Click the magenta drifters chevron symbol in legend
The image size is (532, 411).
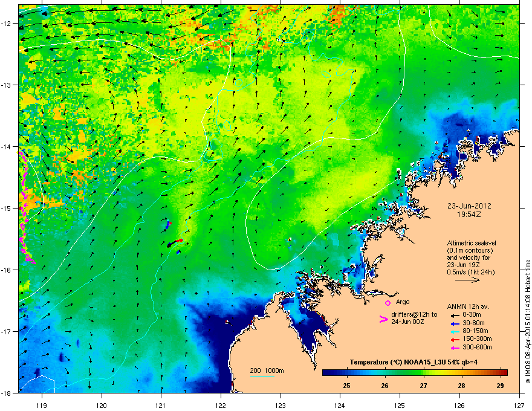click(383, 319)
